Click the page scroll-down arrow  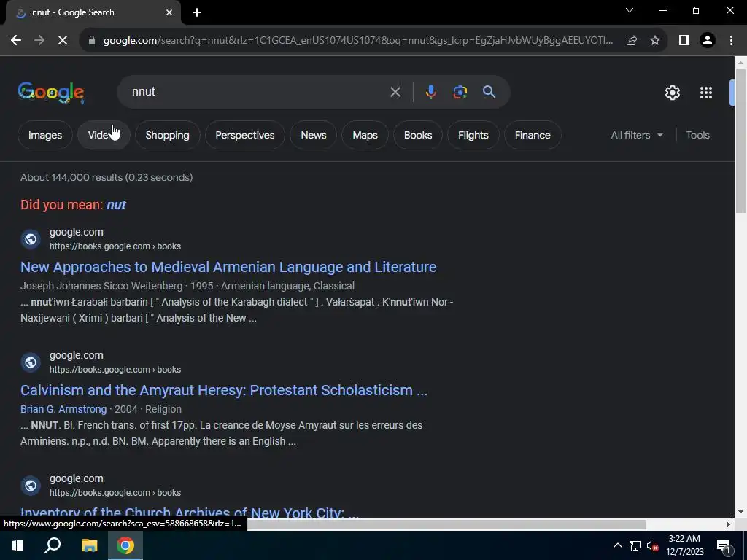coord(740,512)
